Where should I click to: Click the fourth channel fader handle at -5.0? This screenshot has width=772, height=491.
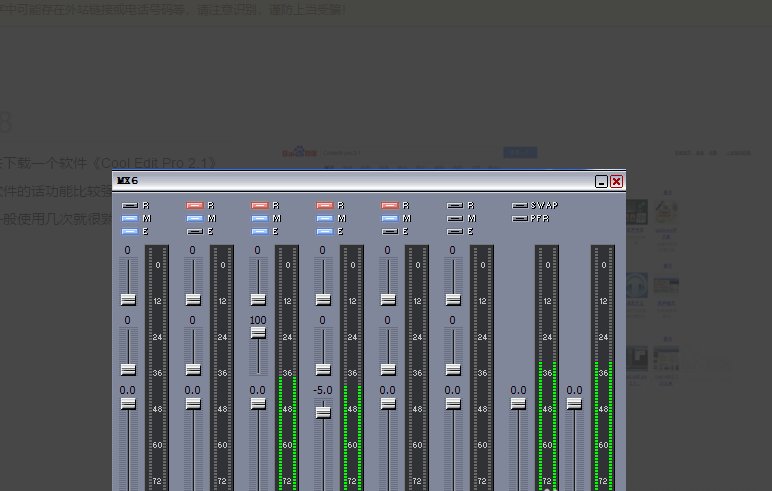coord(323,412)
